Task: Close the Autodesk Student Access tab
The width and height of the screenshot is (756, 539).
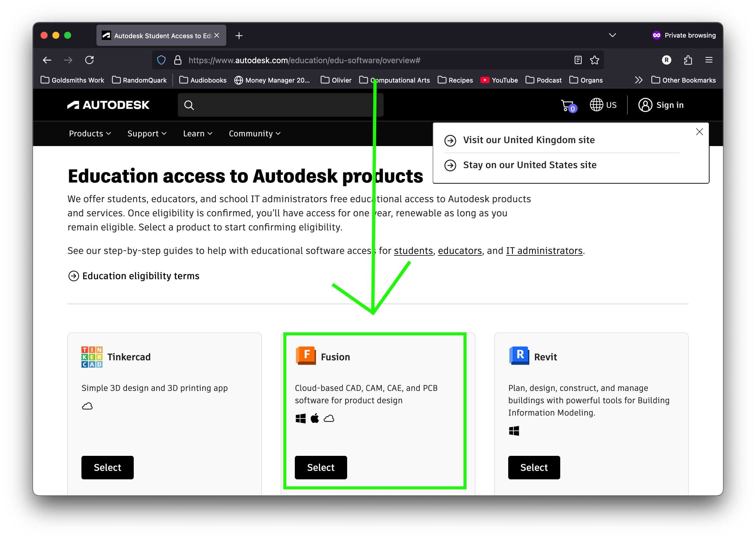Action: click(217, 35)
